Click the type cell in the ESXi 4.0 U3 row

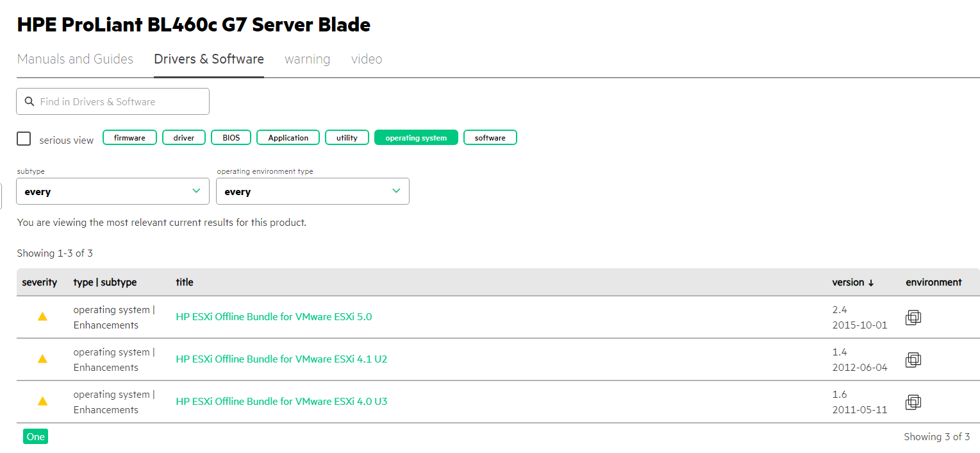click(114, 402)
